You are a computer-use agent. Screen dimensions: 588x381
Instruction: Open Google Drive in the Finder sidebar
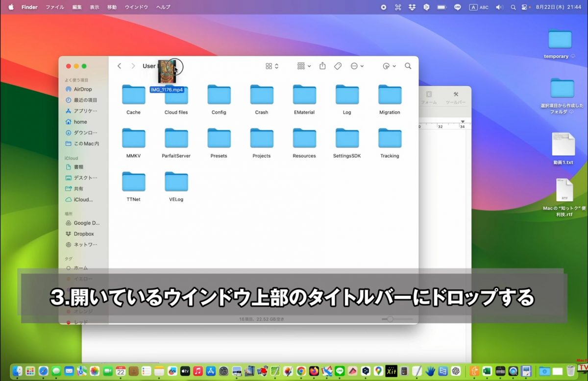click(x=83, y=223)
